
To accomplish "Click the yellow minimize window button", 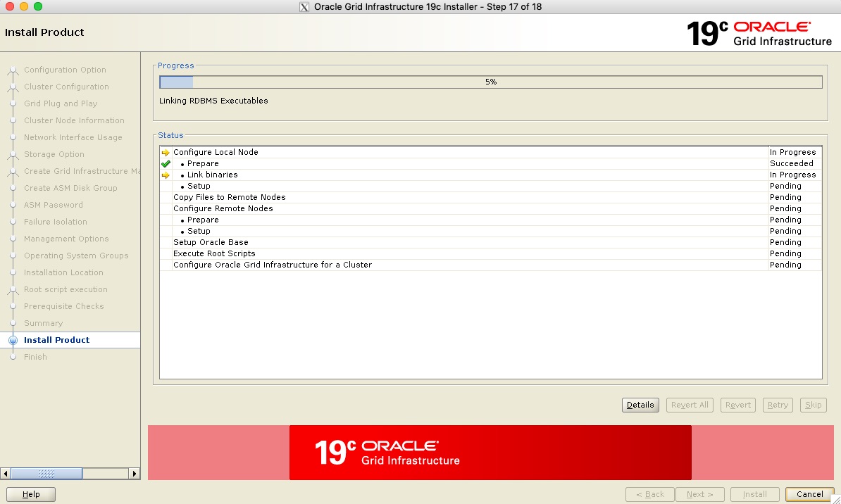I will coord(24,6).
